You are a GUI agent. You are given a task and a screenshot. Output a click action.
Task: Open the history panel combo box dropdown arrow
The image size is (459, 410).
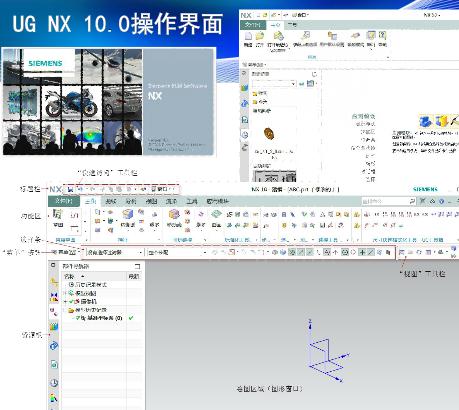click(x=293, y=83)
